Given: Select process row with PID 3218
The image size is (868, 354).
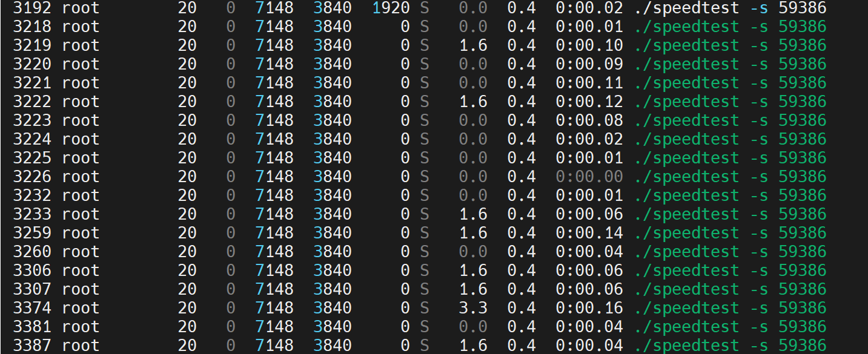Looking at the screenshot, I should [x=32, y=27].
